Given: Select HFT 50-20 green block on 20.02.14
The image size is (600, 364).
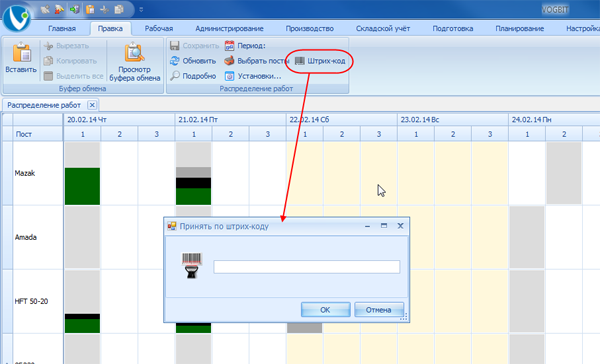Looking at the screenshot, I should [82, 326].
